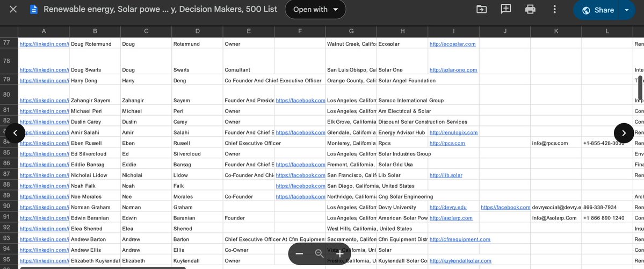The image size is (644, 269).
Task: Select column E header
Action: 249,31
